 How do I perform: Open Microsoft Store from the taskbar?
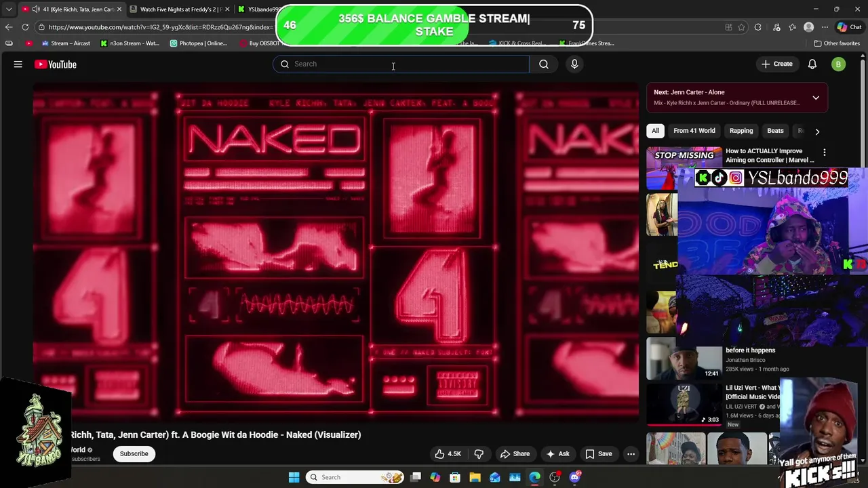[455, 477]
